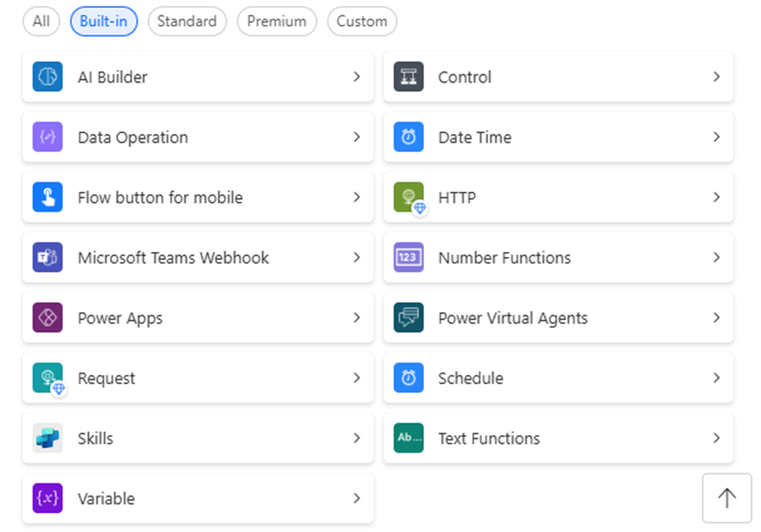This screenshot has height=532, width=761.
Task: Click the premium diamond badge on Request
Action: (59, 389)
